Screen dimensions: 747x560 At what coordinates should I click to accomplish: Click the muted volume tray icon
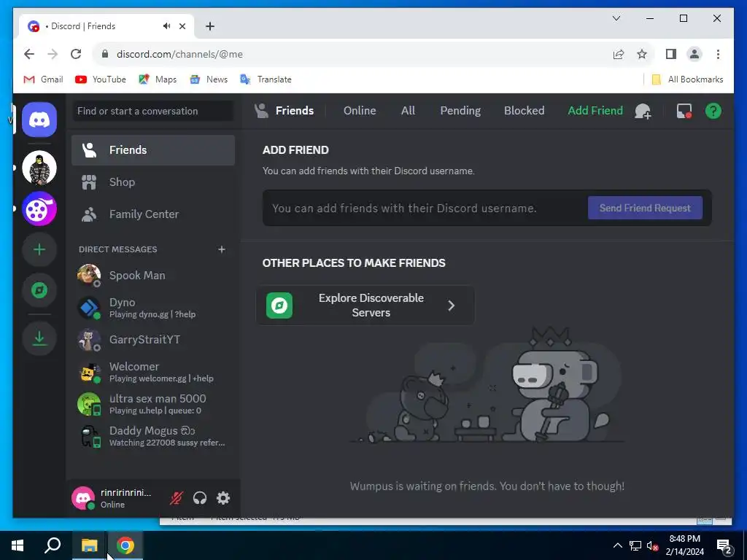[653, 546]
